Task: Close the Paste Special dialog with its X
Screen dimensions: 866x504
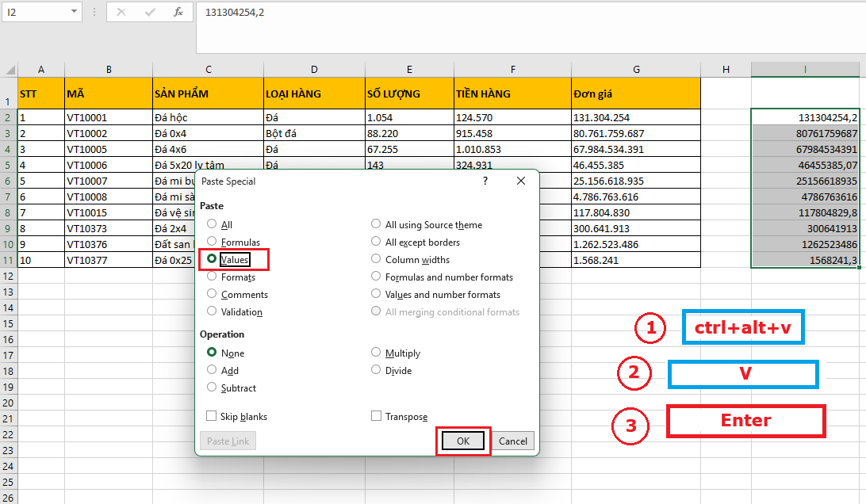Action: tap(520, 181)
